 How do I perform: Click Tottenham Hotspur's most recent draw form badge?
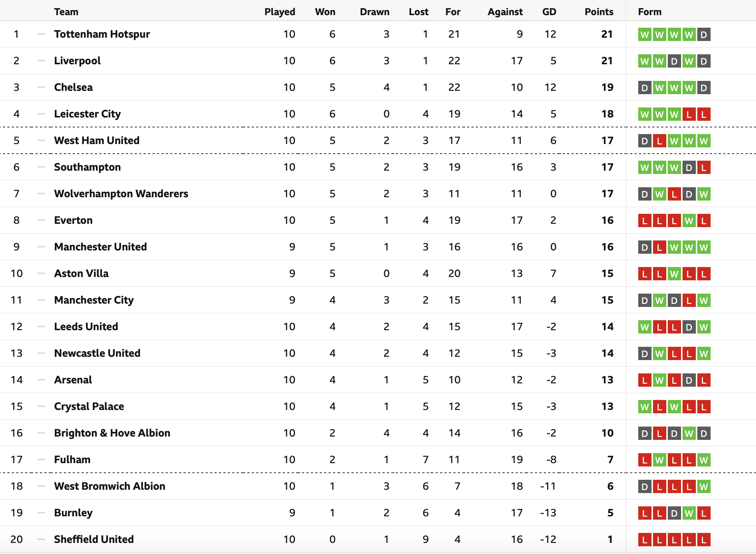(704, 35)
